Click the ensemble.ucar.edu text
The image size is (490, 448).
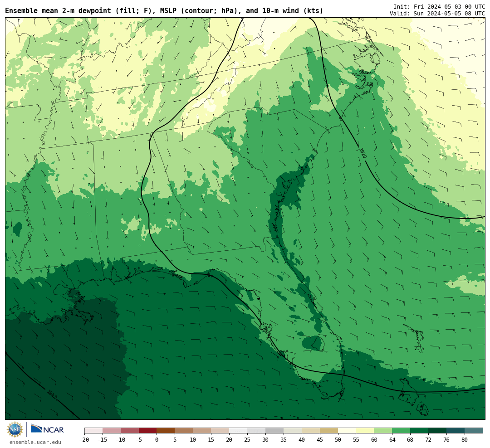pos(35,442)
